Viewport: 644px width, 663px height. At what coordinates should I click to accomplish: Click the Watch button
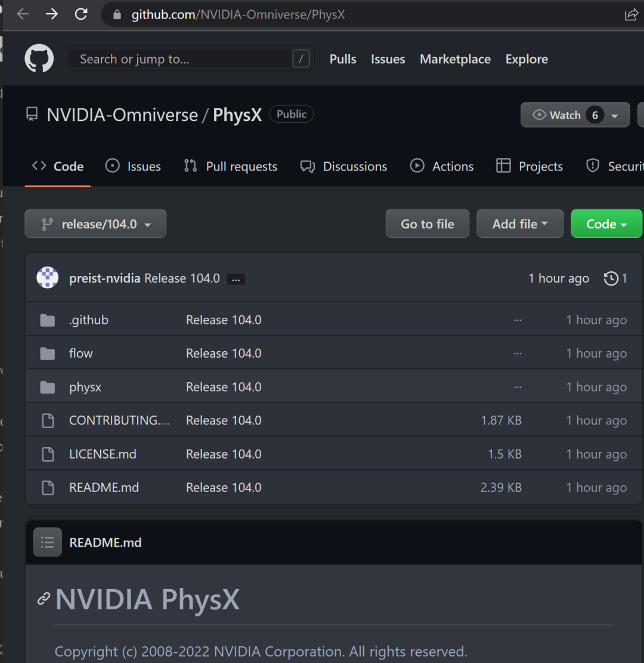pyautogui.click(x=566, y=114)
